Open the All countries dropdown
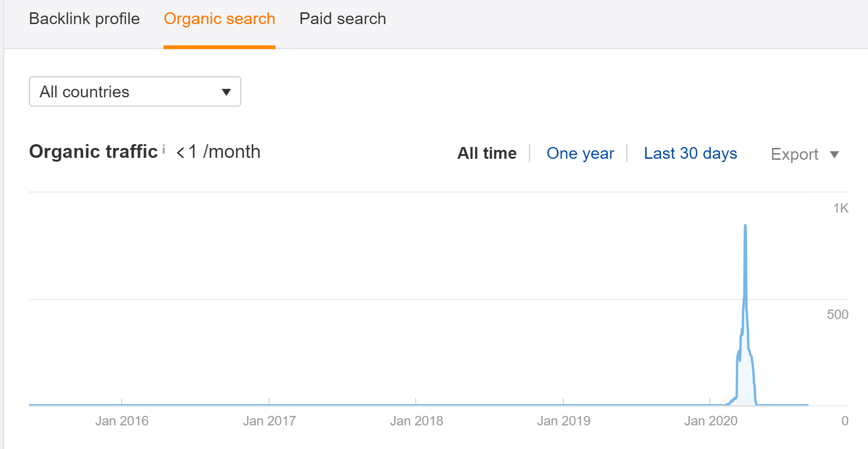Image resolution: width=868 pixels, height=449 pixels. (135, 91)
